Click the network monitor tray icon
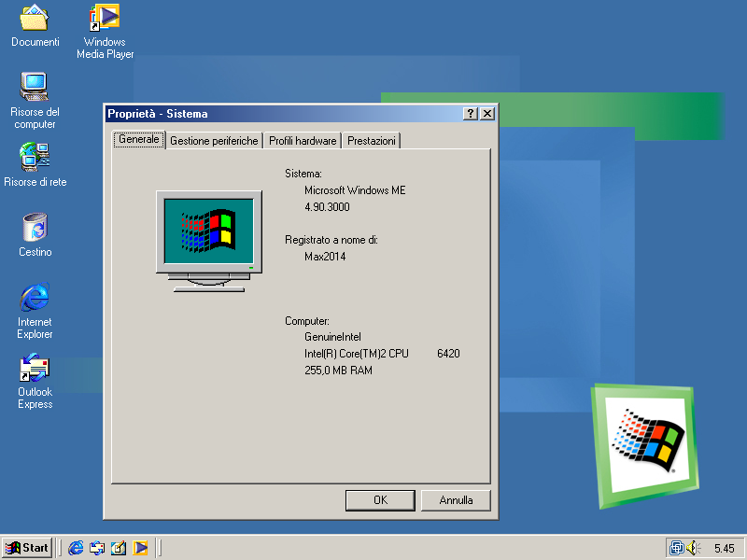This screenshot has width=747, height=560. (676, 548)
